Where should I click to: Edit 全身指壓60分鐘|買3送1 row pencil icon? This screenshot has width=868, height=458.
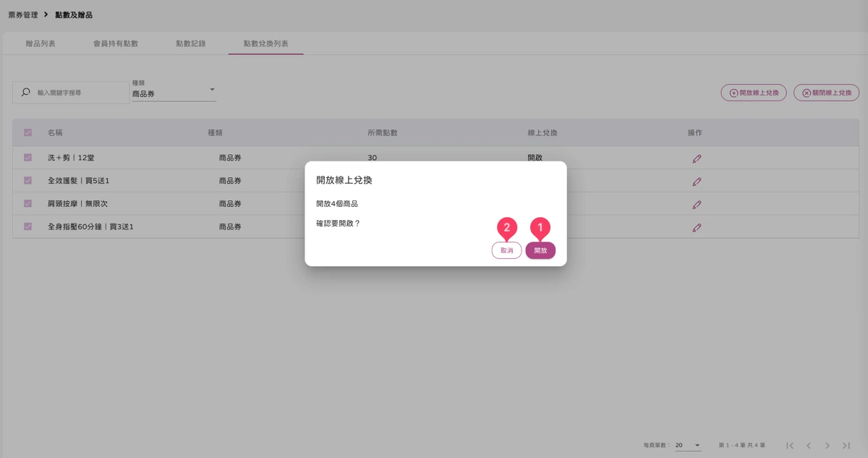click(697, 227)
